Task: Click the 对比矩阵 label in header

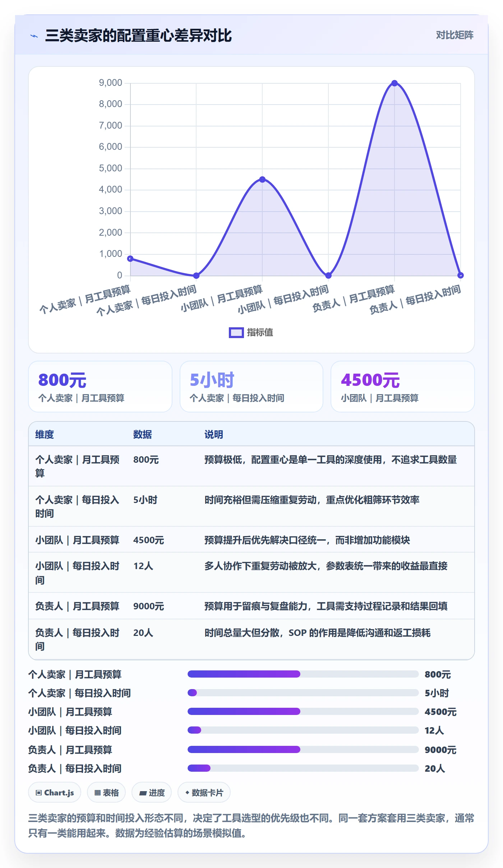Action: coord(454,35)
